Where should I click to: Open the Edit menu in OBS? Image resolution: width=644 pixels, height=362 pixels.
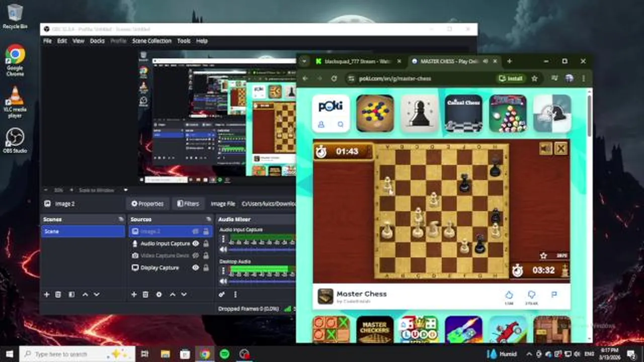[x=62, y=41]
